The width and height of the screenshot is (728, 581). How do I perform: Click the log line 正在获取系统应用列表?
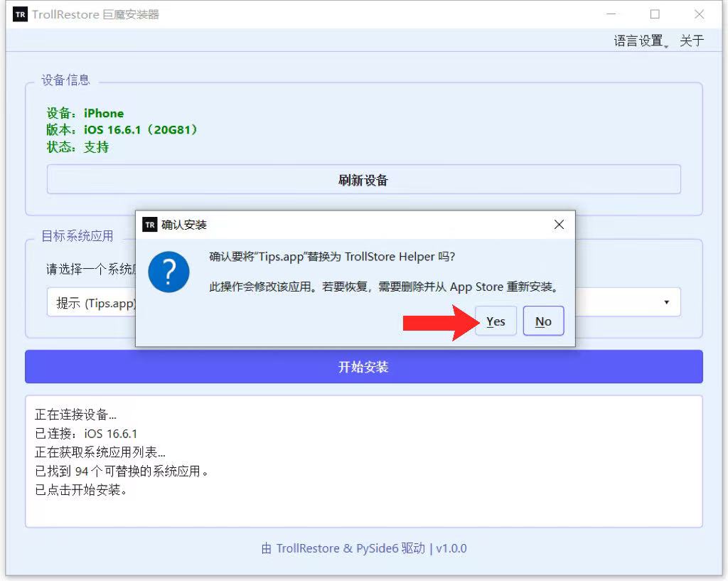pyautogui.click(x=100, y=452)
